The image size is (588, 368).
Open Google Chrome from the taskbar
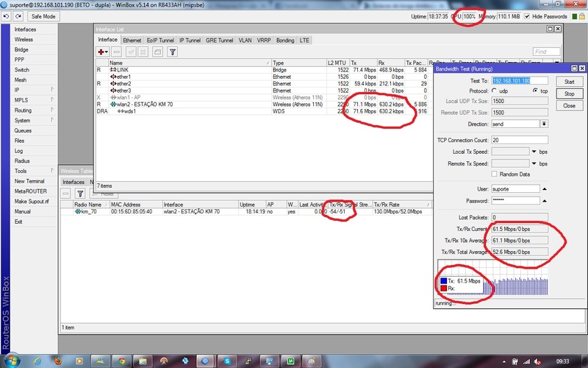click(121, 361)
